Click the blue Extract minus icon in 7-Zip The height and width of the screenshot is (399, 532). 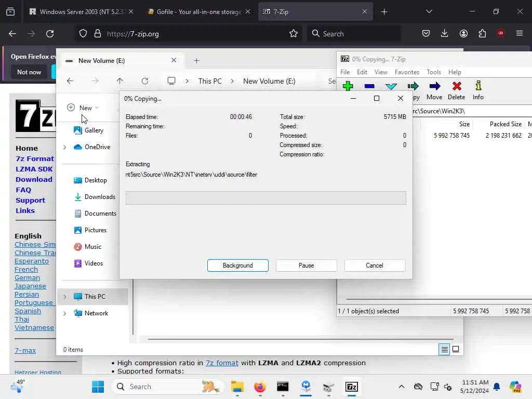point(369,86)
